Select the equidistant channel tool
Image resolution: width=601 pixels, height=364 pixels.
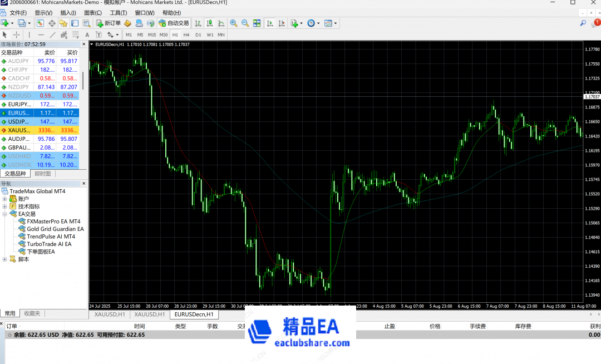tap(63, 35)
